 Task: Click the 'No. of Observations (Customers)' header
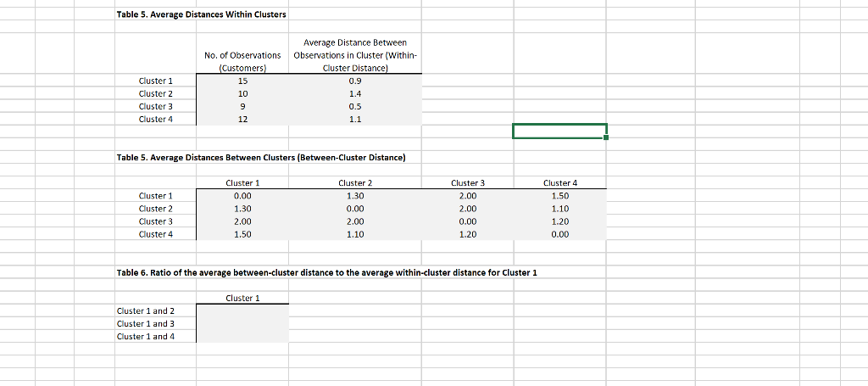click(242, 62)
